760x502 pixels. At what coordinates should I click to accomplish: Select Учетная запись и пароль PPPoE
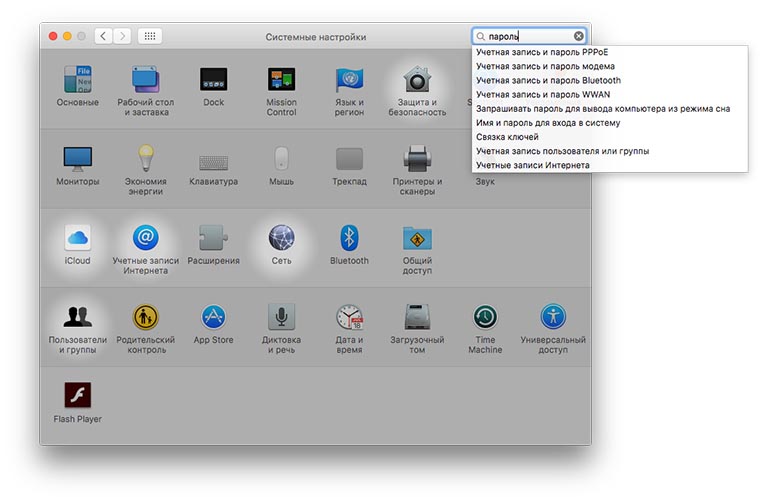(x=610, y=52)
